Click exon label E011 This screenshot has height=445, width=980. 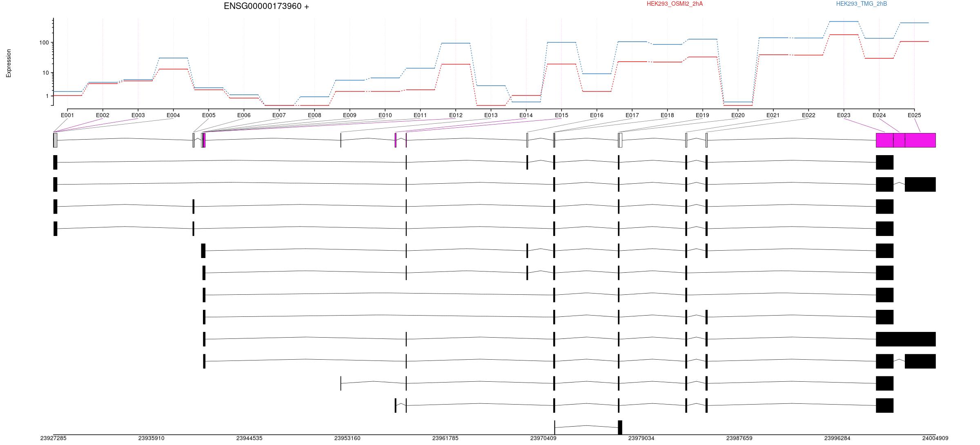coord(420,115)
